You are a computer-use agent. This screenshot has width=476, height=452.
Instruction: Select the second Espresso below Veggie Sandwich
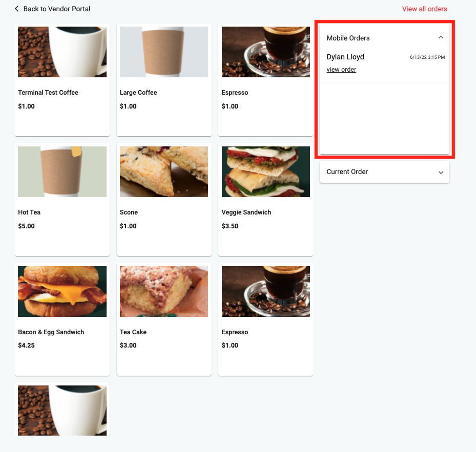265,319
